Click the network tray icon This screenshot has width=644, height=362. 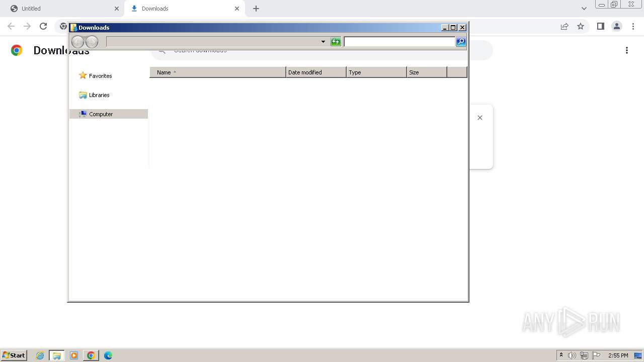click(x=584, y=355)
